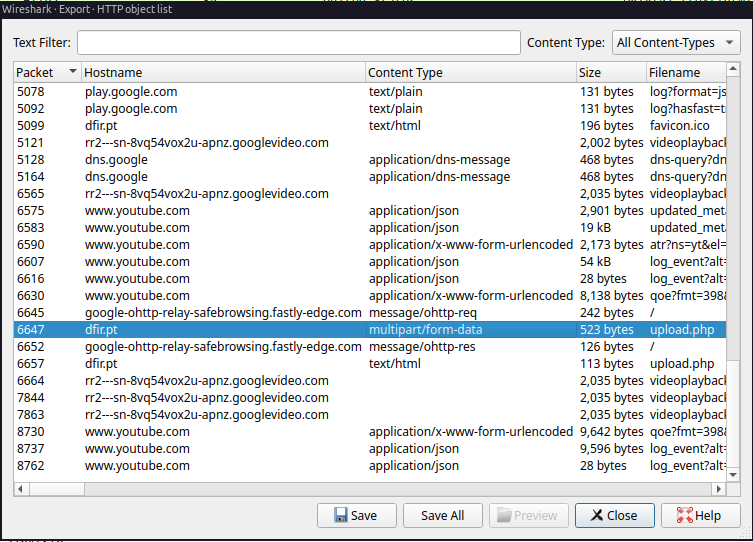Click the vertical scrollbar down arrow
Image resolution: width=753 pixels, height=542 pixels.
pyautogui.click(x=733, y=475)
